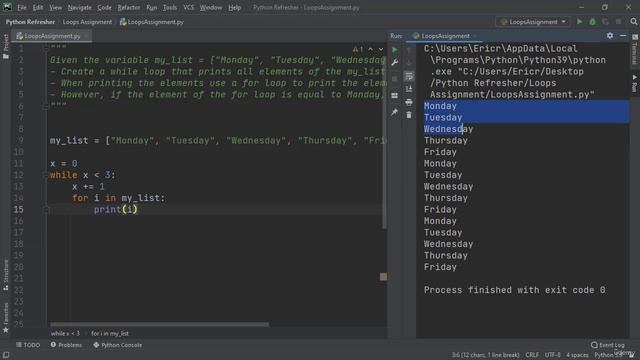
Task: Click restore layout icon in Run panel
Action: pos(394,96)
